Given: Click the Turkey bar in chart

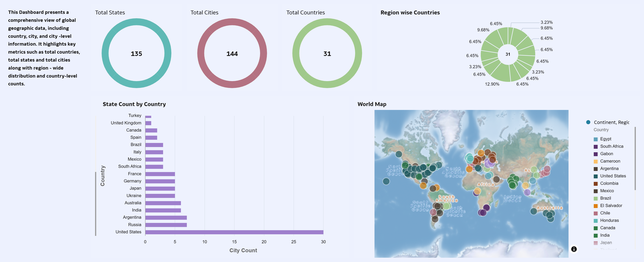Looking at the screenshot, I should click(x=148, y=117).
